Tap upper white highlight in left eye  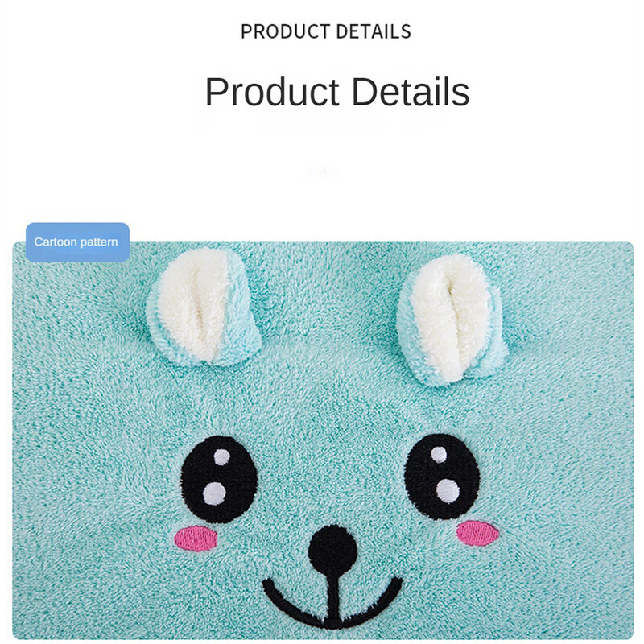(x=222, y=456)
